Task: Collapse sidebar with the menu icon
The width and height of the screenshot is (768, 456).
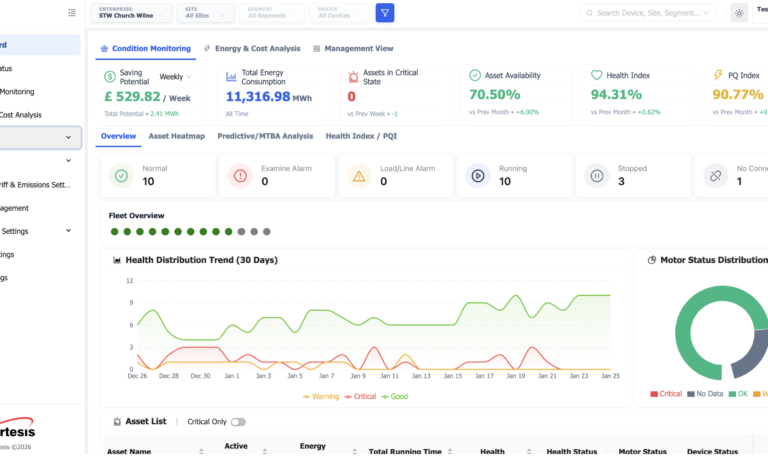Action: coord(72,13)
